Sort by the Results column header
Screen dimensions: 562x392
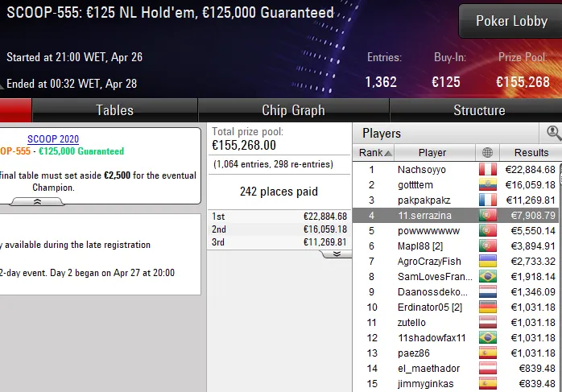[531, 153]
